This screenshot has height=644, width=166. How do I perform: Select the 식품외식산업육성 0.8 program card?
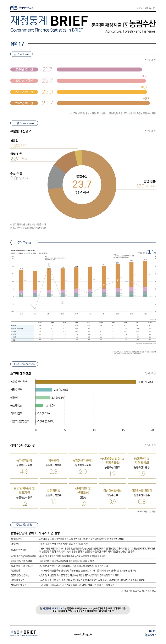pyautogui.click(x=142, y=496)
